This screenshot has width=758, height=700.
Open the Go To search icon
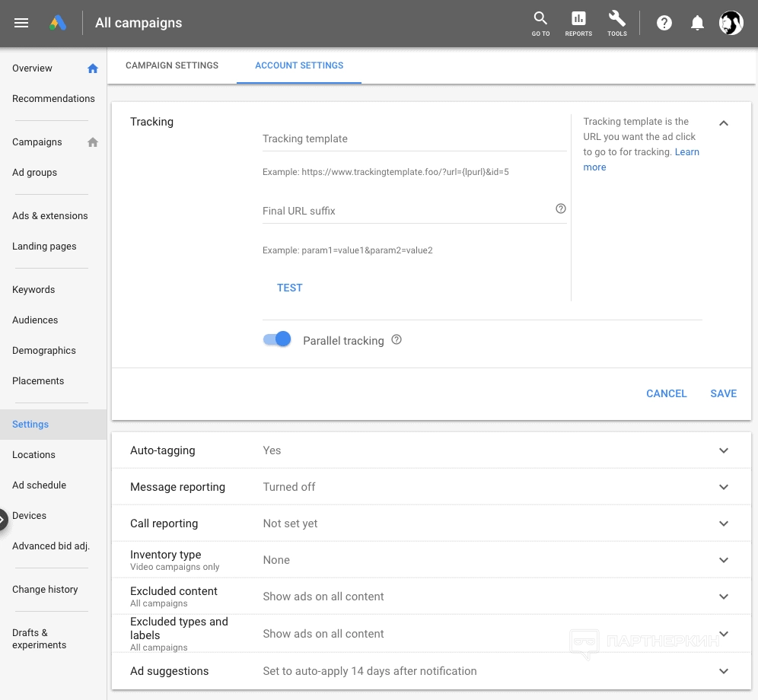[540, 23]
